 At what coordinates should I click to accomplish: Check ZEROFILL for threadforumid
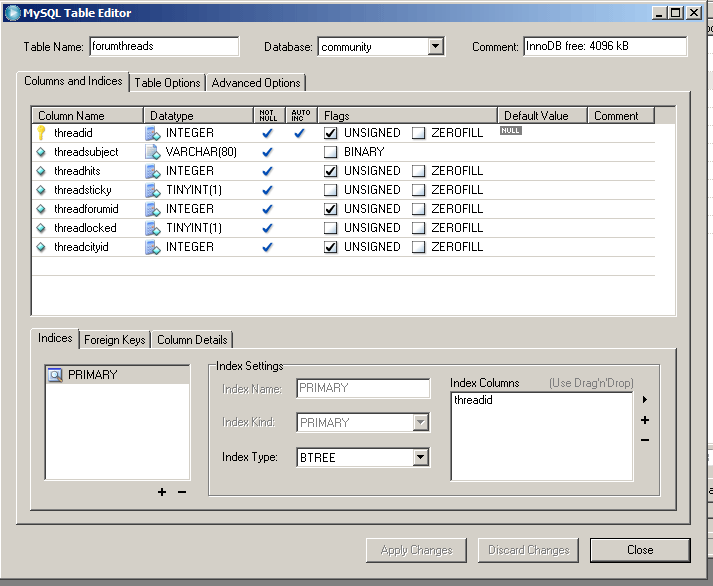coord(418,209)
